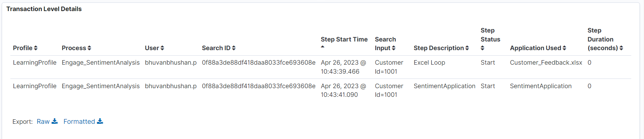Select the Excel Loop step description cell
644x139 pixels.
[429, 63]
